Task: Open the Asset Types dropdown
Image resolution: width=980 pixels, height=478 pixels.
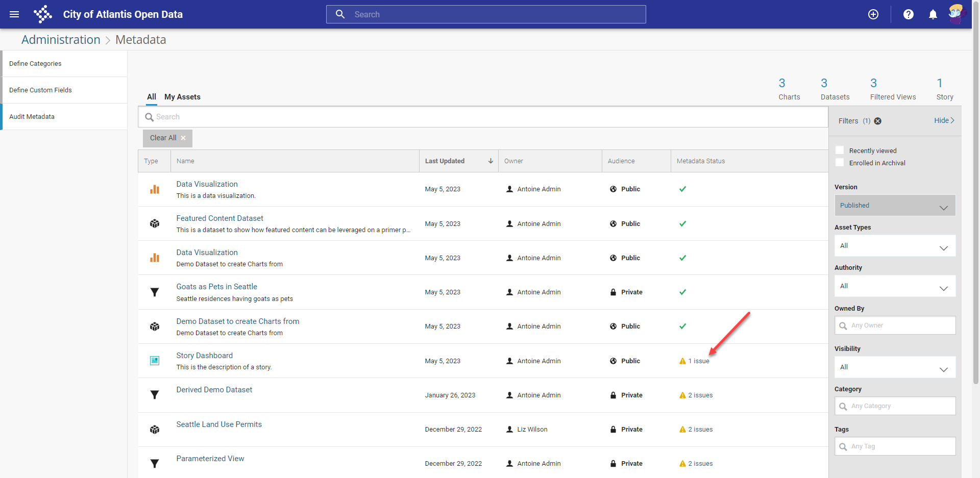Action: 895,246
